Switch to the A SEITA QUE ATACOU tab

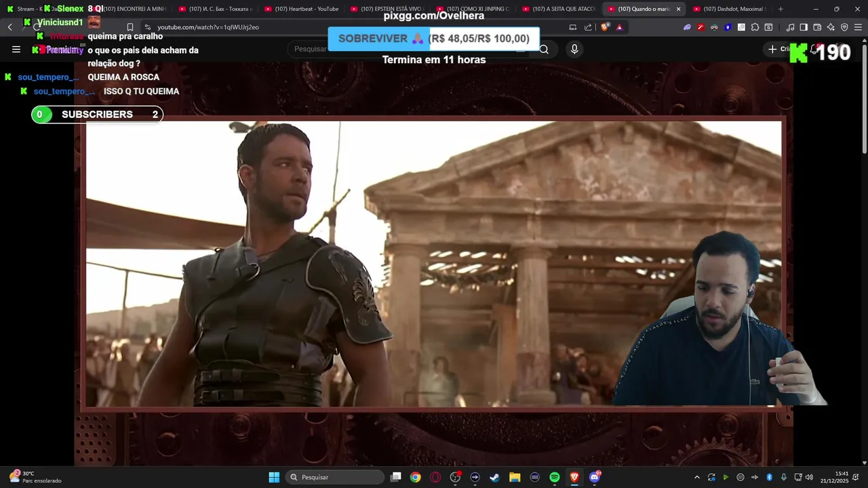coord(559,9)
